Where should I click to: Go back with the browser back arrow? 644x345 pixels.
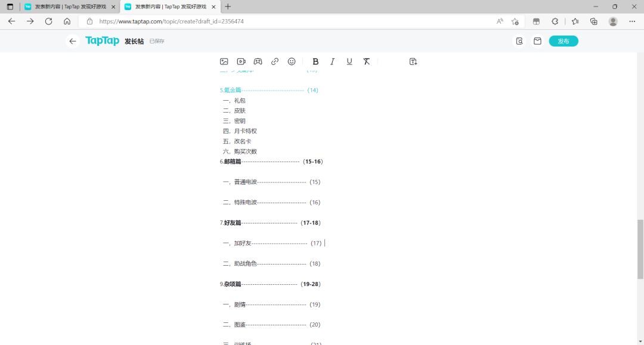[11, 21]
